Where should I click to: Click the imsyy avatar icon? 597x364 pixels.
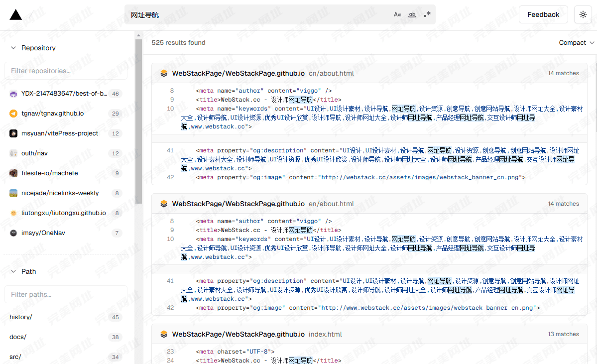coord(13,233)
